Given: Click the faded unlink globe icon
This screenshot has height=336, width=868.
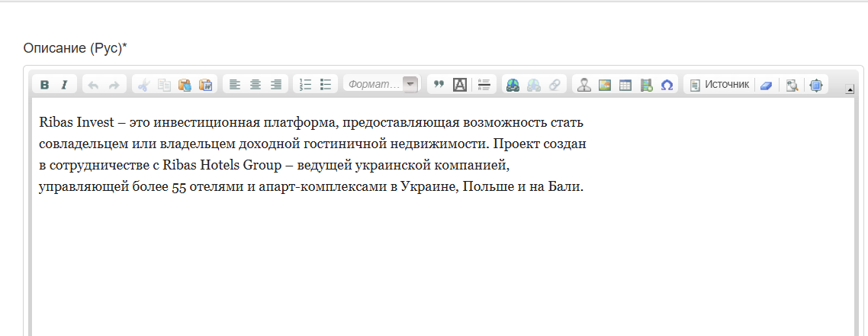Looking at the screenshot, I should point(534,85).
